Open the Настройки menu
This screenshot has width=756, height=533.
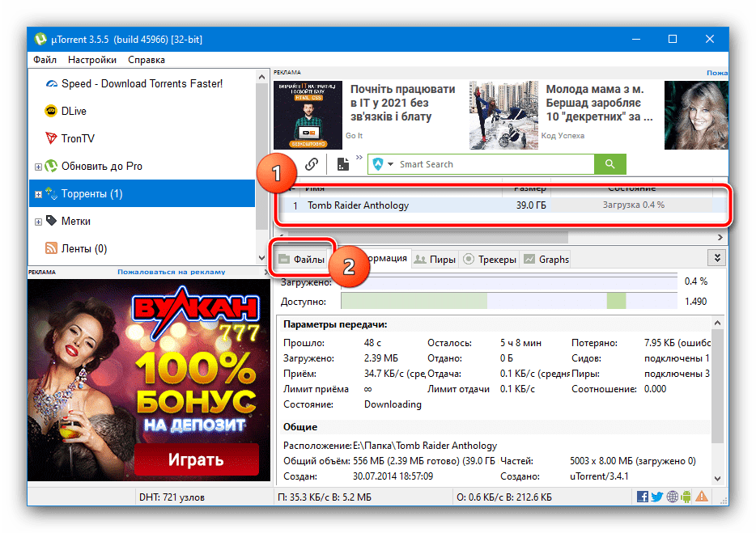[x=92, y=60]
